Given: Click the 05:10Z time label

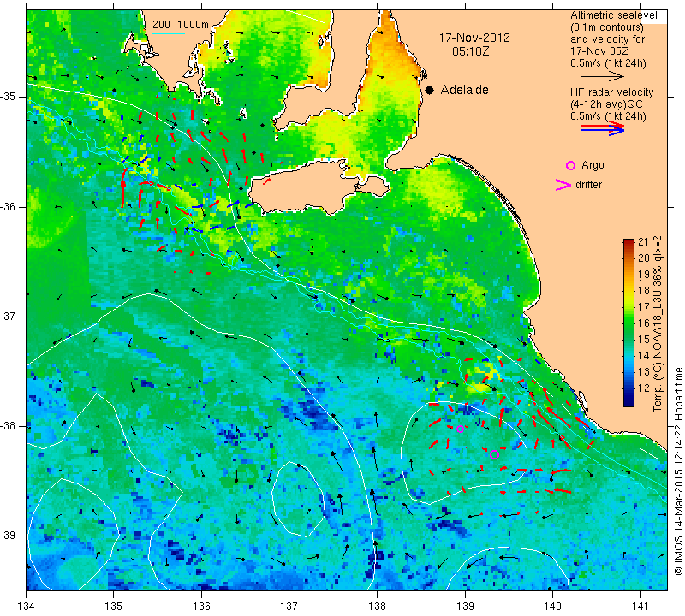Looking at the screenshot, I should tap(470, 51).
